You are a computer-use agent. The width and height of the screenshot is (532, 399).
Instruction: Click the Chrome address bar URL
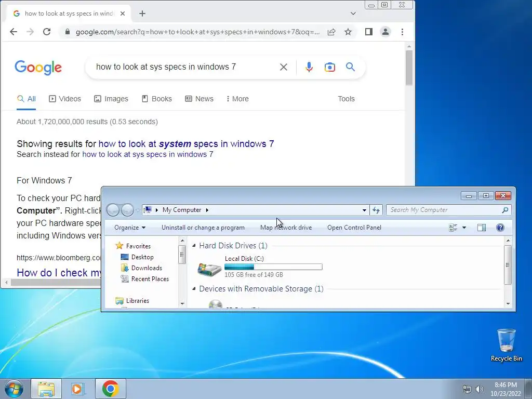pyautogui.click(x=197, y=32)
